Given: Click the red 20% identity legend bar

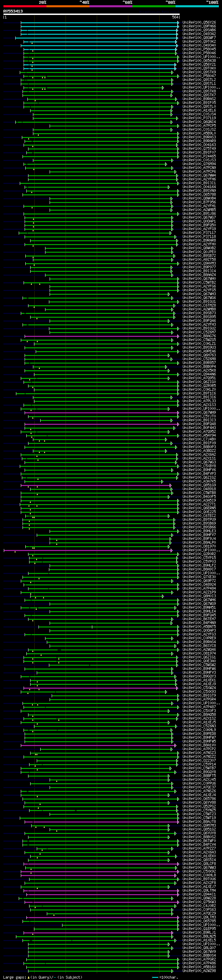Looking at the screenshot, I should (25, 7).
